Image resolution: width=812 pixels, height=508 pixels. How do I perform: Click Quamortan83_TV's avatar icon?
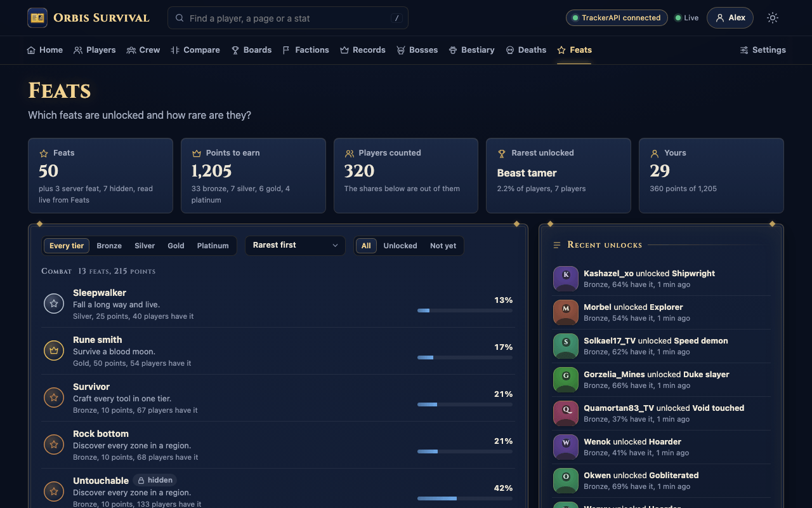566,413
